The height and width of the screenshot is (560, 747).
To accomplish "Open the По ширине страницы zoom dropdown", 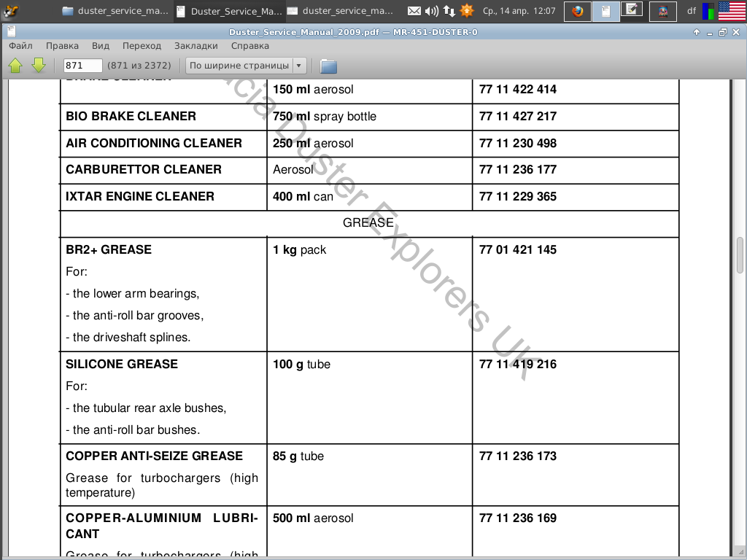I will pyautogui.click(x=245, y=65).
